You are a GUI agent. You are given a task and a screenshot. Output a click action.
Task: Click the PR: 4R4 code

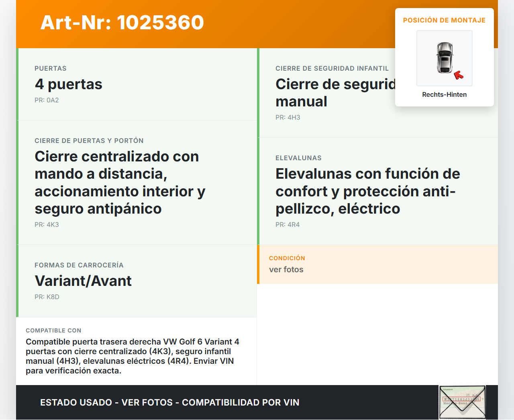coord(288,225)
